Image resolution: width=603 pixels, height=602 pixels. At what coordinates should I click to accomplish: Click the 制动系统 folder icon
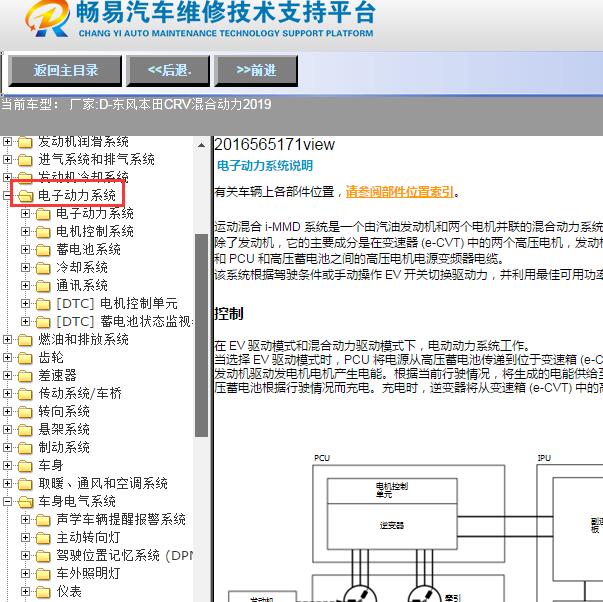pos(25,448)
